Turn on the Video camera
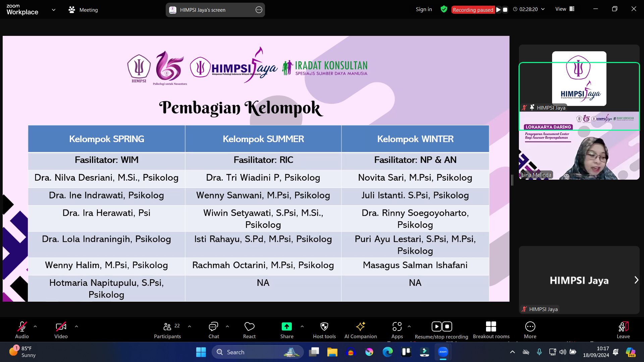This screenshot has height=362, width=644. [x=61, y=326]
